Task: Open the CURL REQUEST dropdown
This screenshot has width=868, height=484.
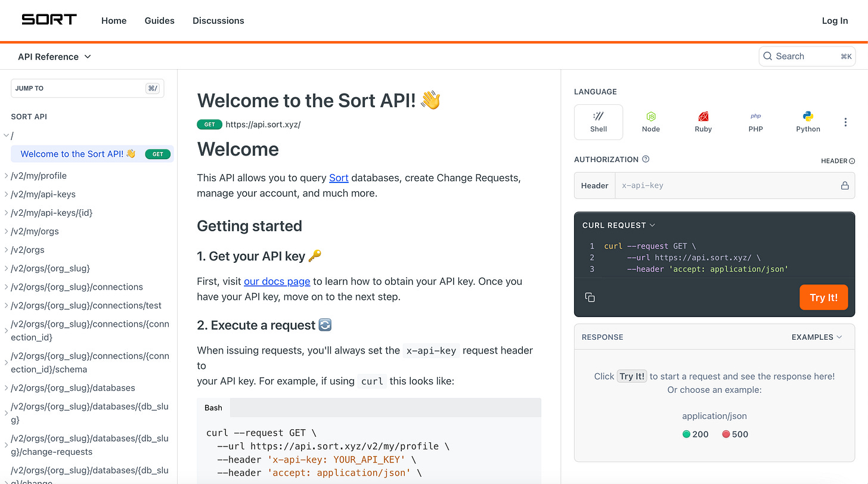Action: click(x=619, y=225)
